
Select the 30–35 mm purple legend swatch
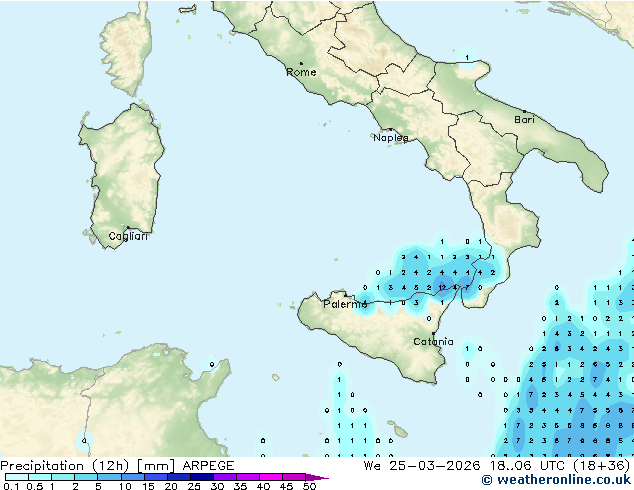click(x=224, y=477)
